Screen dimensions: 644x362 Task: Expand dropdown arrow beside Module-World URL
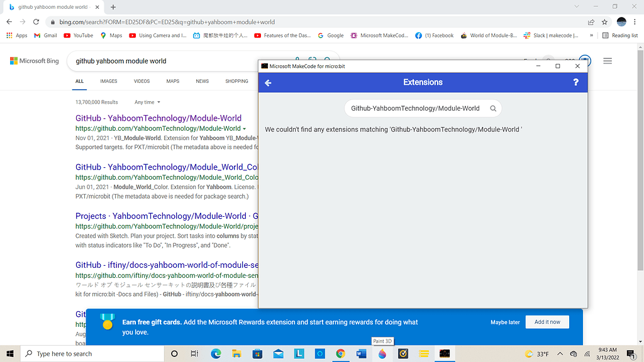[x=245, y=129]
